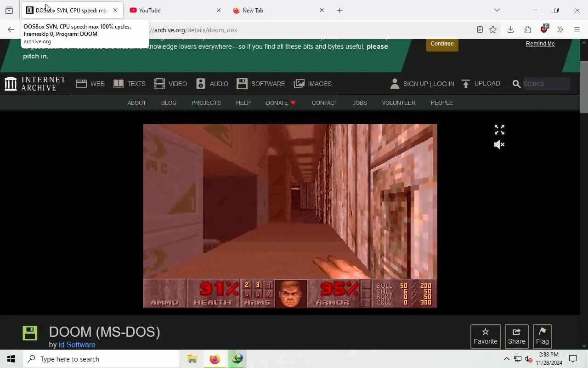Open the BLOG link
The height and width of the screenshot is (368, 588).
coord(169,103)
